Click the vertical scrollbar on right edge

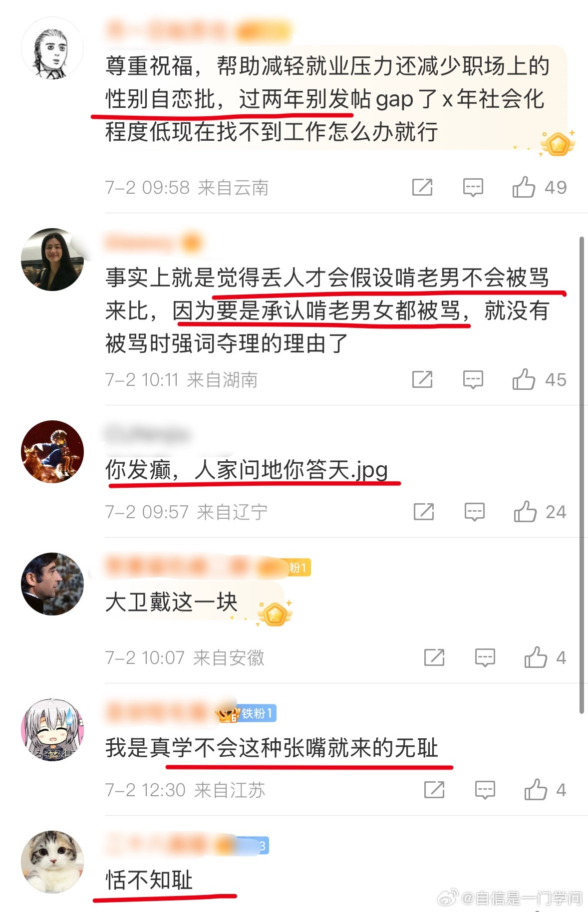[582, 475]
